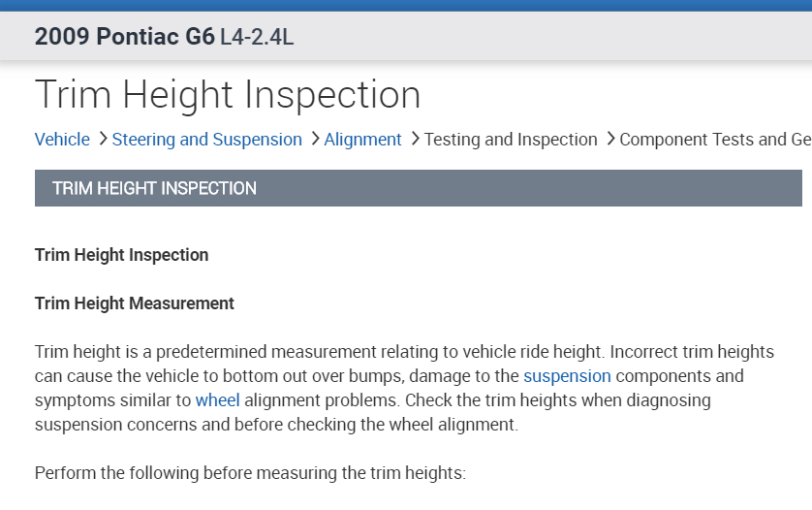Collapse the gray TRIM HEIGHT INSPECTION section bar
The image size is (812, 510).
[418, 188]
